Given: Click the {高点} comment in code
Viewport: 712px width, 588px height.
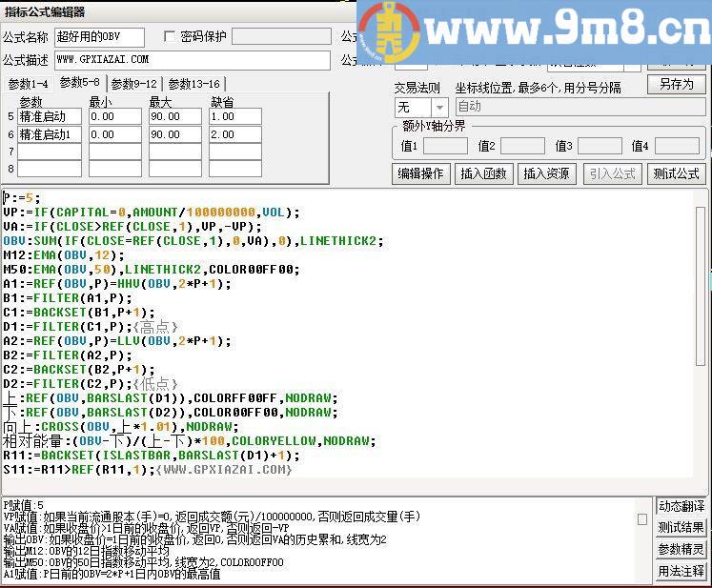Looking at the screenshot, I should (x=154, y=327).
